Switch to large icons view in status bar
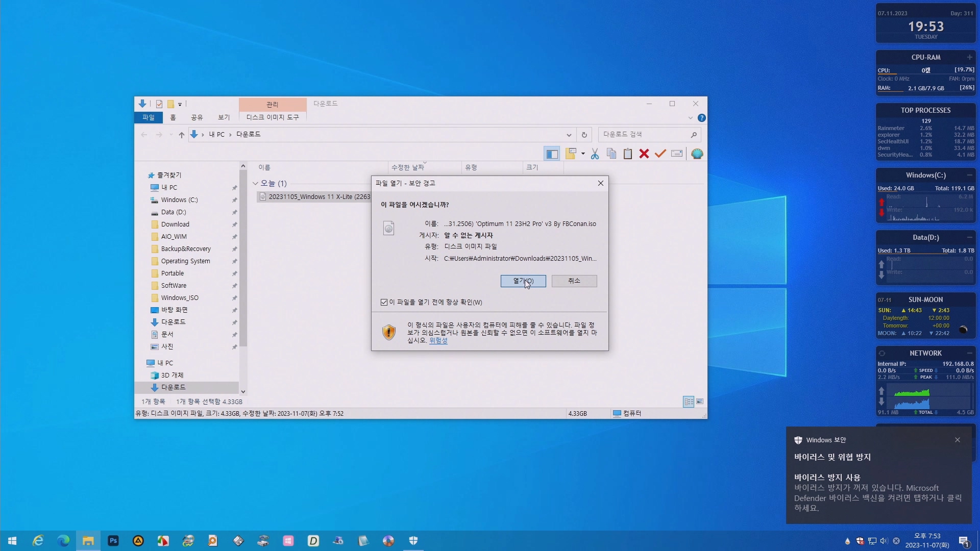This screenshot has width=980, height=551. click(700, 402)
